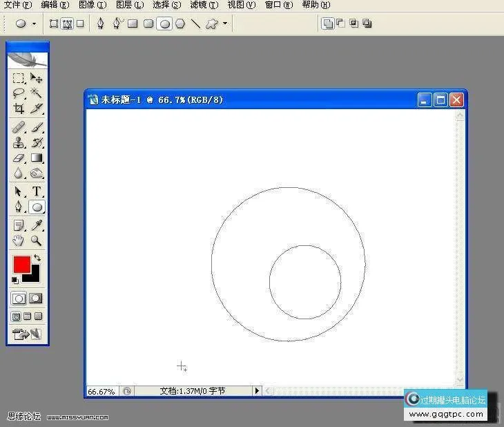Select the Blur tool
504x427 pixels.
coord(19,173)
